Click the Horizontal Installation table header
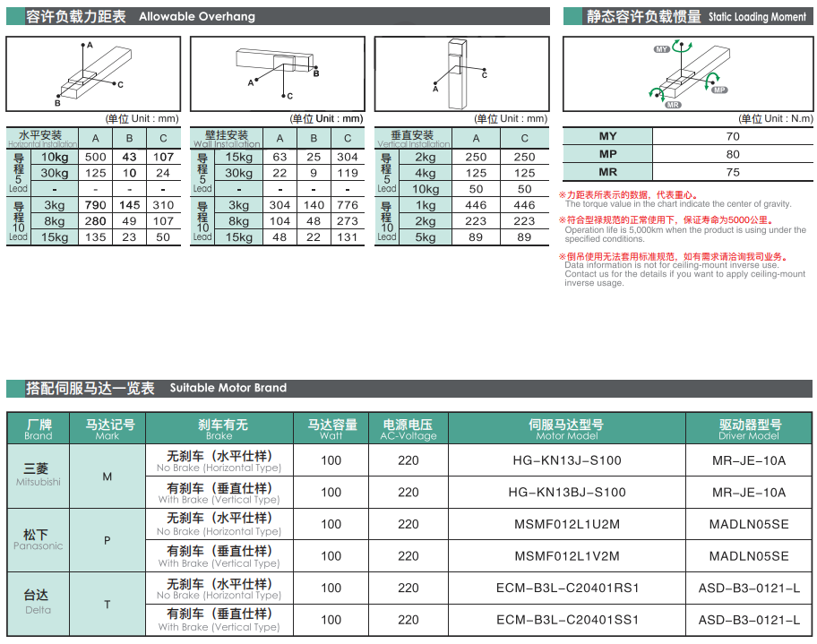 tap(41, 138)
